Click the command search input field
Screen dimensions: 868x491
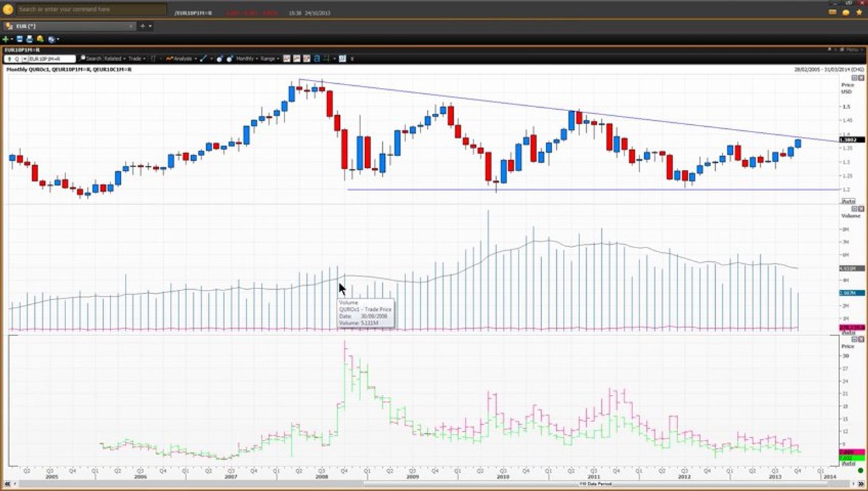pos(91,10)
